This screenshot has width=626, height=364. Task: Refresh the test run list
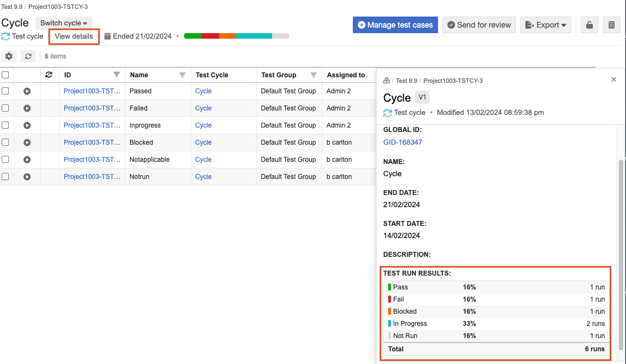(x=28, y=56)
